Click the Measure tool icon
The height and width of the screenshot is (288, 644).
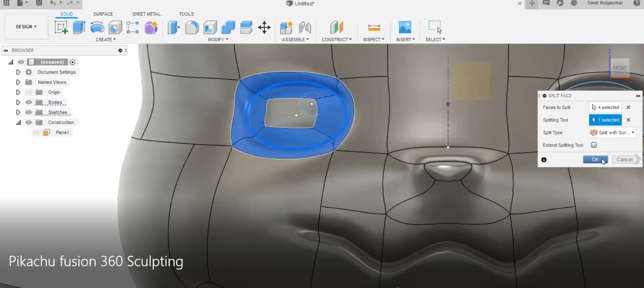pyautogui.click(x=374, y=27)
